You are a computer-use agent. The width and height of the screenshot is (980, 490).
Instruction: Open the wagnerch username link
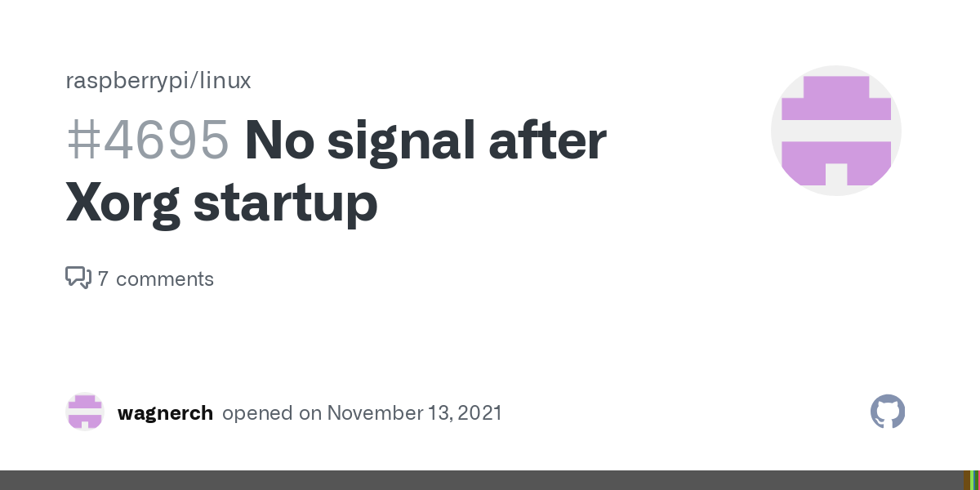[x=165, y=413]
